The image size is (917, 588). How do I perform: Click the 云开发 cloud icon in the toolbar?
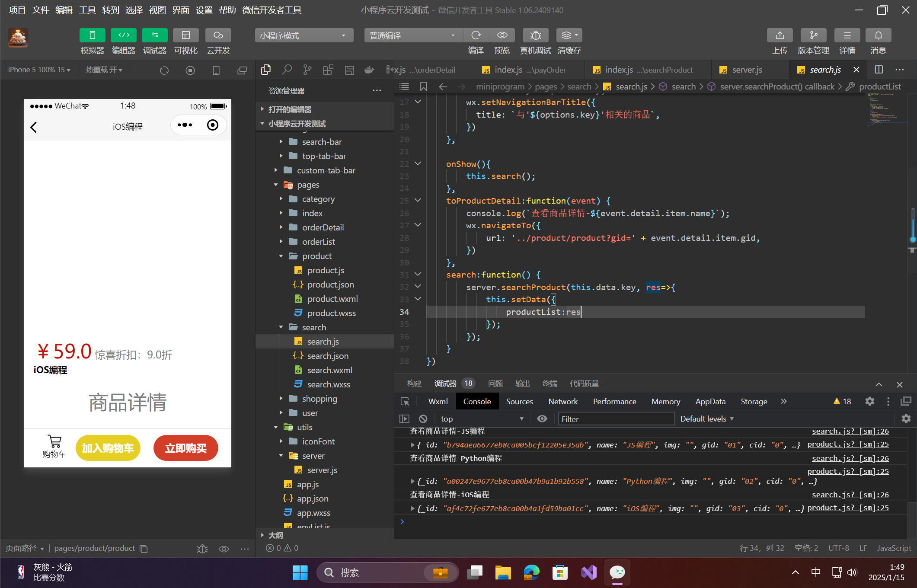pos(218,35)
